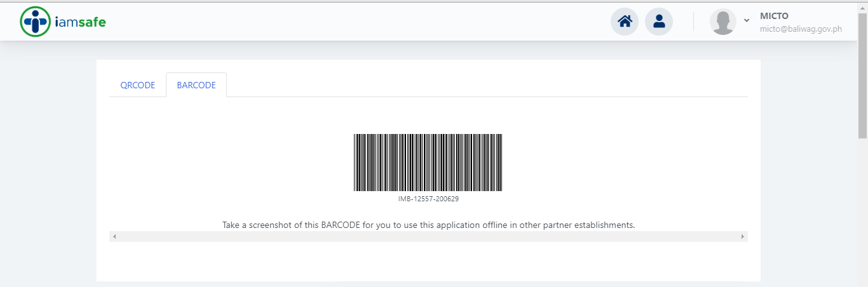Select the BARCODE tab
Screen dimensions: 868x287
tap(196, 85)
